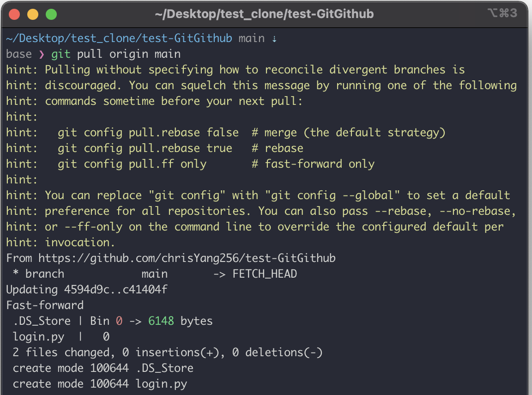Click the down-arrow git status icon after main

[274, 39]
